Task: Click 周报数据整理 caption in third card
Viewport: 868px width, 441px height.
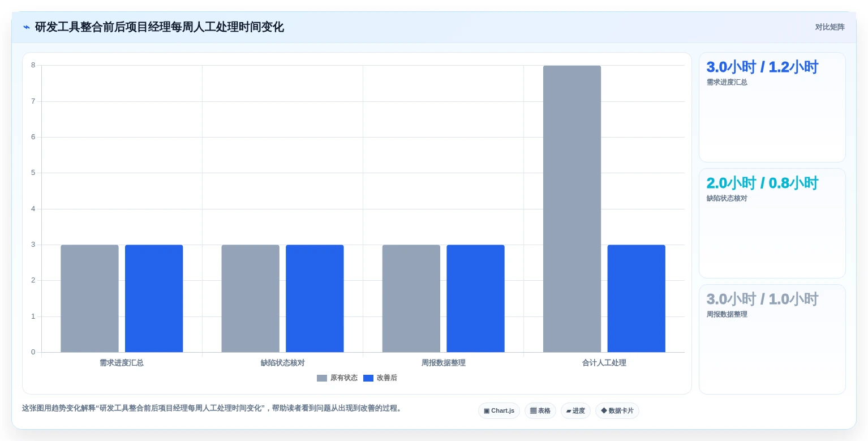Action: tap(727, 315)
